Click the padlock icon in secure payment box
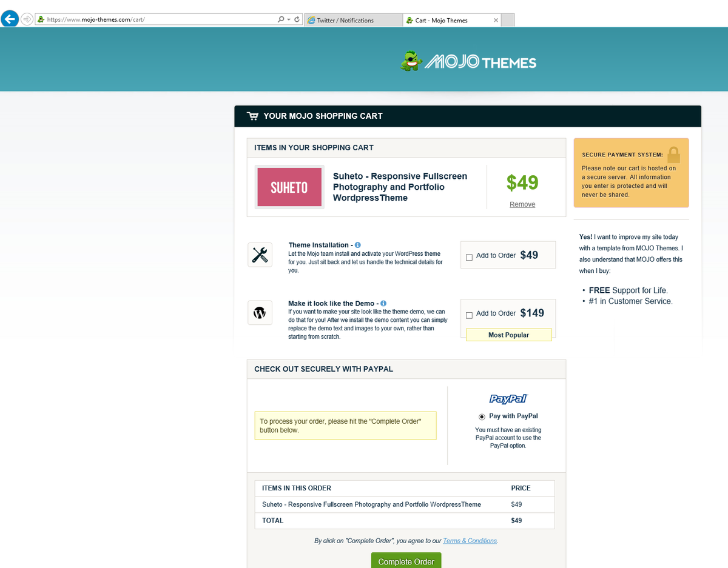Viewport: 728px width, 568px height. click(x=673, y=154)
